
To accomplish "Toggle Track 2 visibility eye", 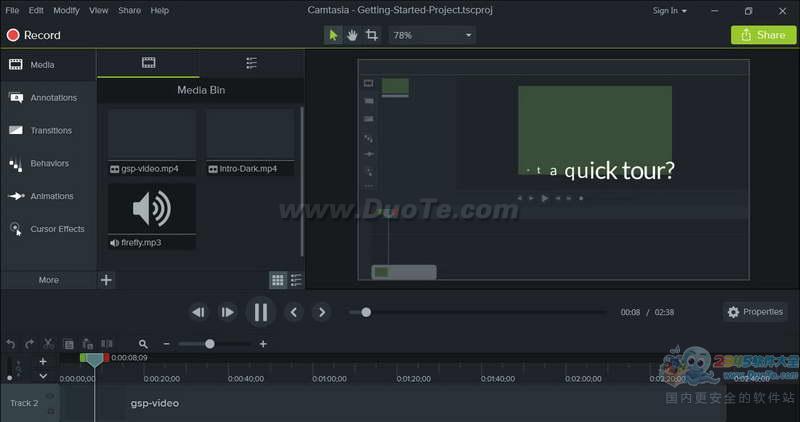I will (50, 396).
